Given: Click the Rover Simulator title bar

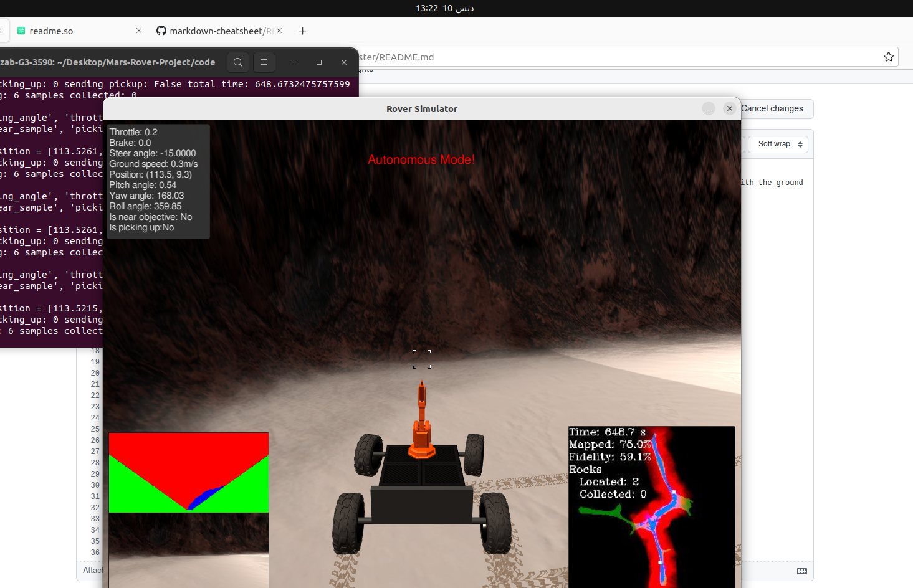Looking at the screenshot, I should [422, 108].
